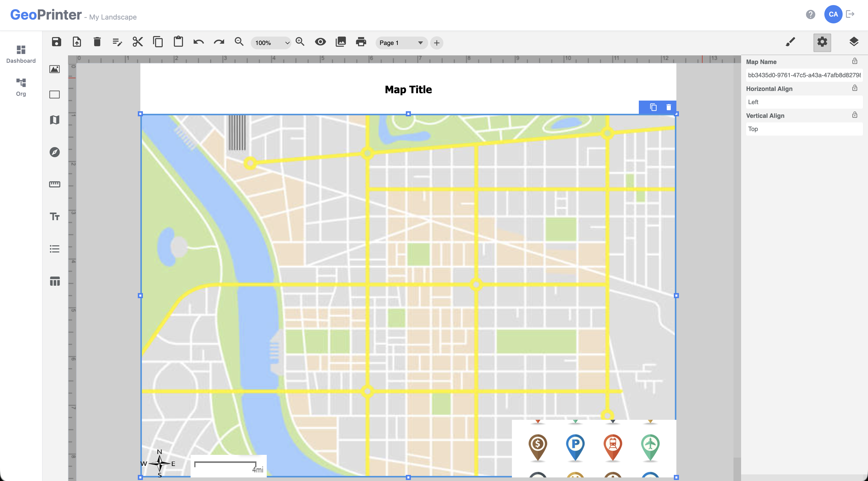Open the layers panel
This screenshot has width=868, height=481.
854,42
